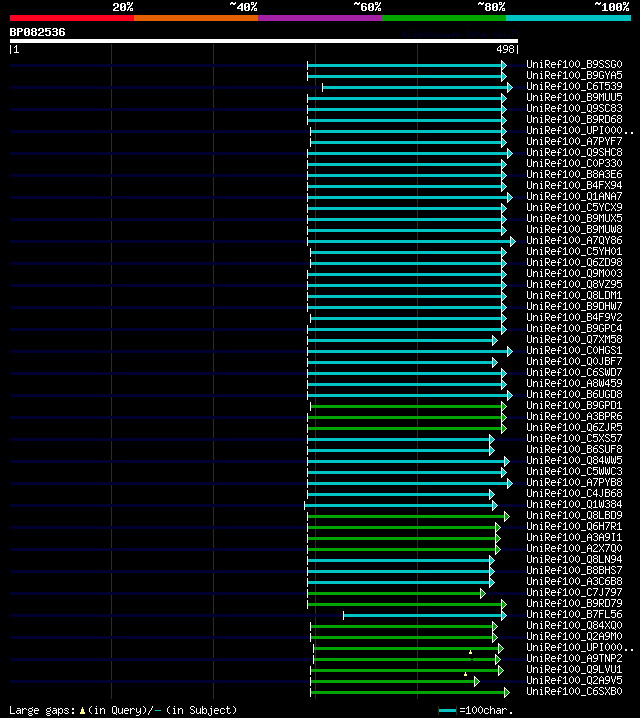The width and height of the screenshot is (640, 718).
Task: Select the UniRef100_A7PYF7 label
Action: tap(574, 141)
